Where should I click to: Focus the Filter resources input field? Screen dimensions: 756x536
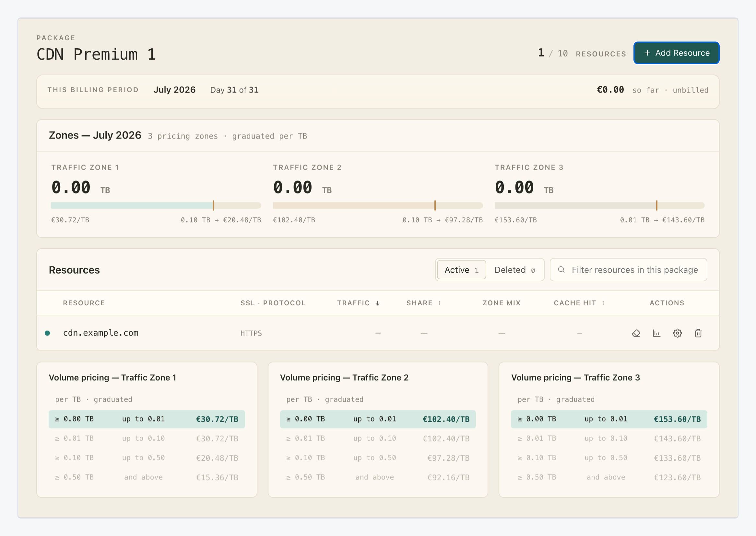pyautogui.click(x=628, y=270)
